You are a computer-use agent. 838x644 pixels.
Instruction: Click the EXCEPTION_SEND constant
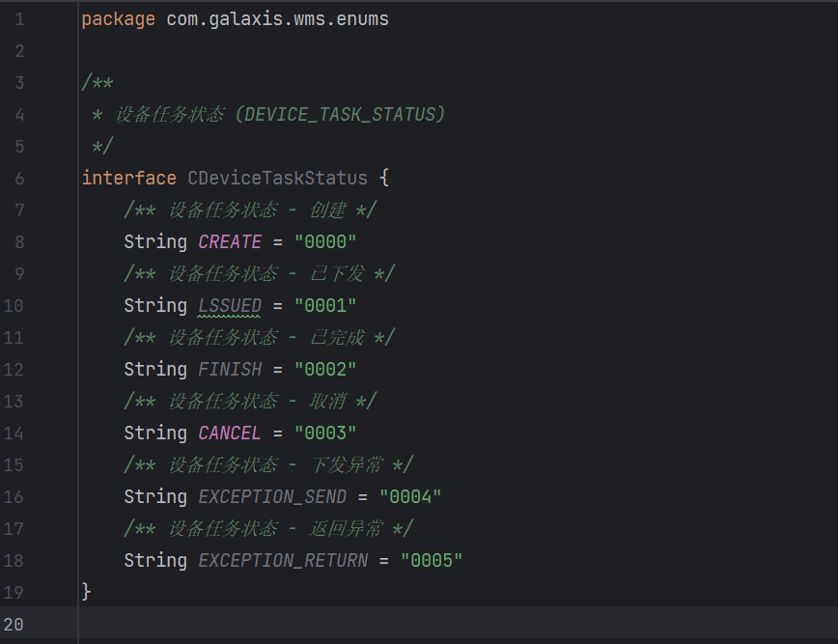272,497
